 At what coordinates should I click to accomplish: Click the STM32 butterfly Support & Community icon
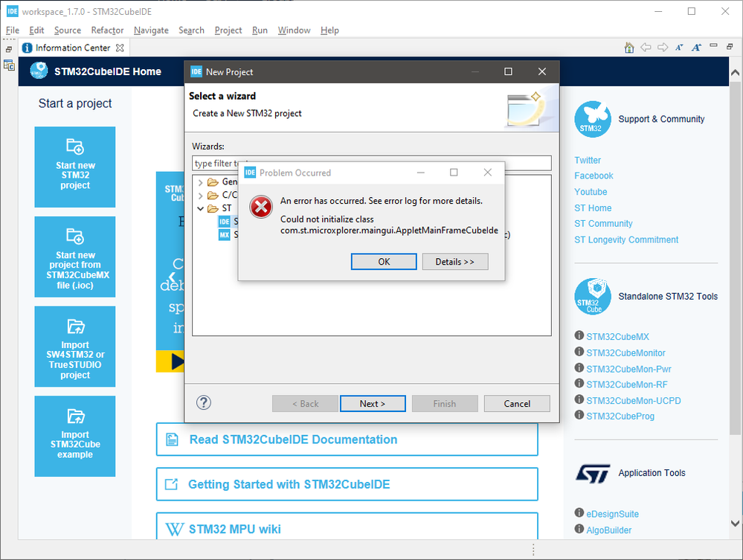point(592,119)
